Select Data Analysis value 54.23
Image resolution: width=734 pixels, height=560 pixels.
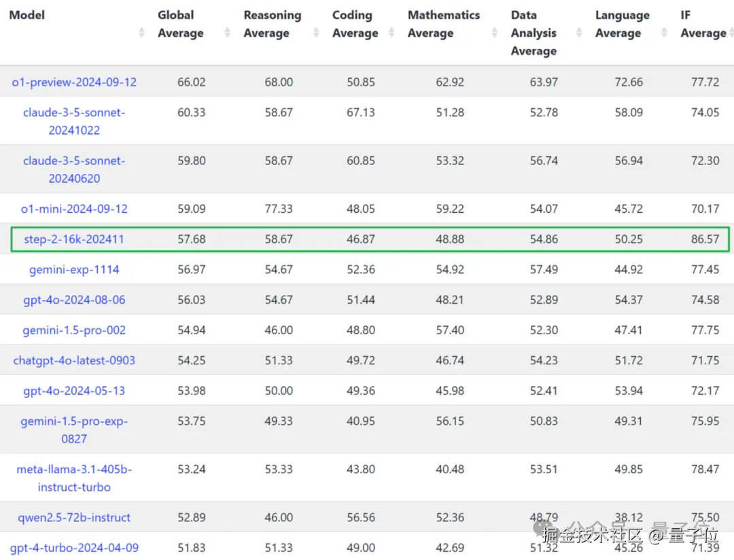544,361
